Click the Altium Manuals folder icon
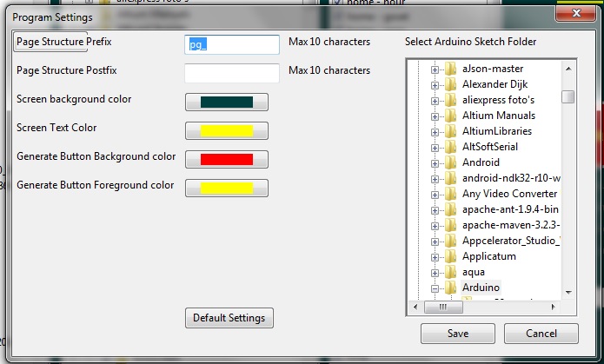This screenshot has height=364, width=604. click(x=450, y=116)
